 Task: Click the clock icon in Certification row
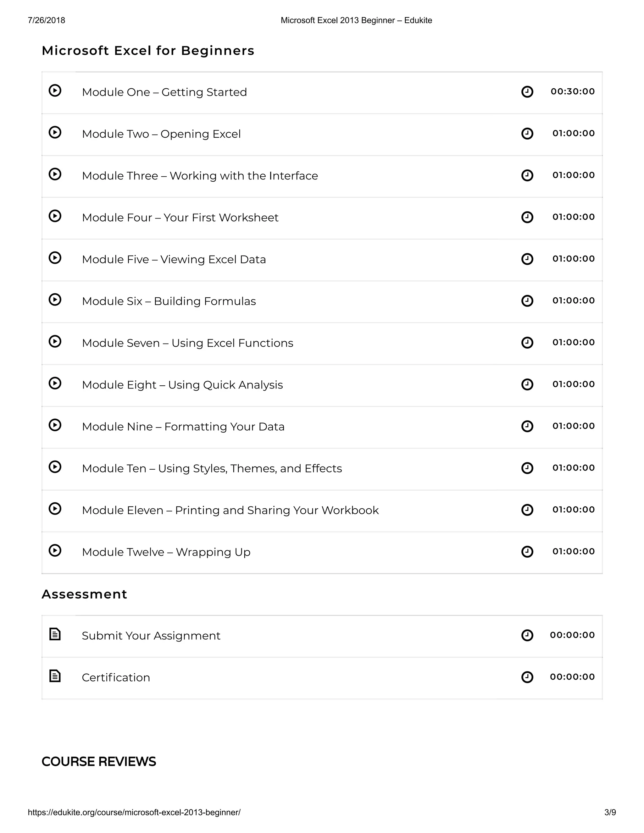tap(527, 677)
